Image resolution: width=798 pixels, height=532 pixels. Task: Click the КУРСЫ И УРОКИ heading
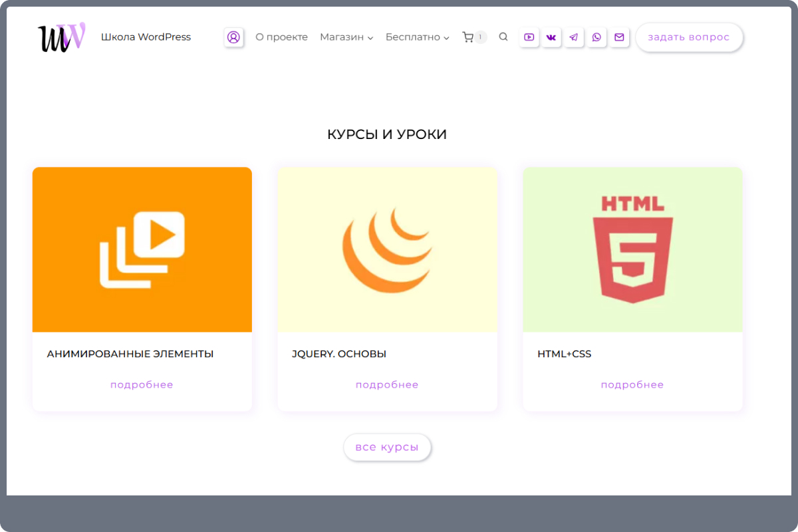pyautogui.click(x=387, y=134)
